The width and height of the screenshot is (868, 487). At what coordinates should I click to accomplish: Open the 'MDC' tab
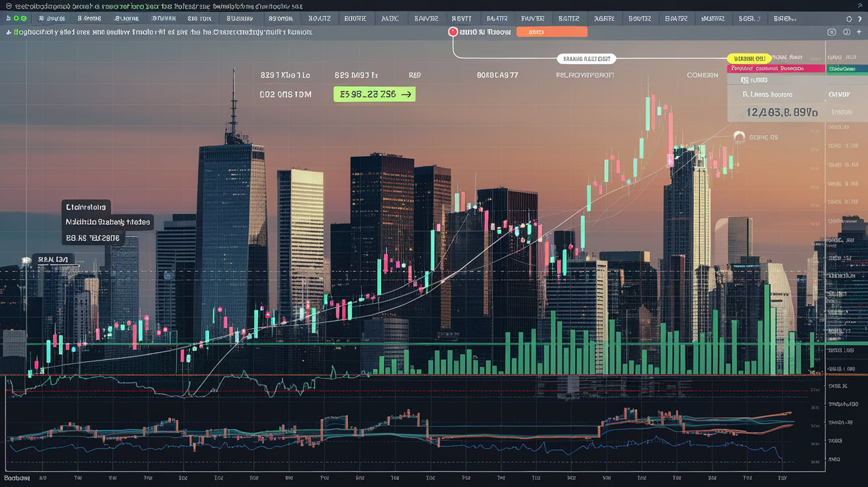(x=390, y=19)
